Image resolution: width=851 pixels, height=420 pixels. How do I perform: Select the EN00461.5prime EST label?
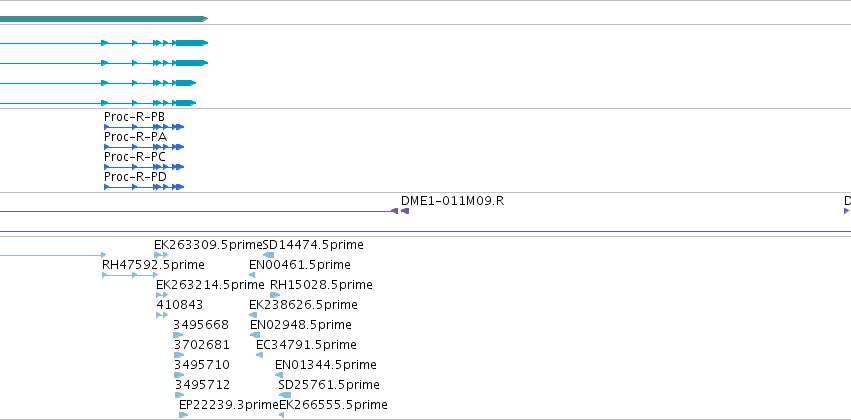[300, 265]
